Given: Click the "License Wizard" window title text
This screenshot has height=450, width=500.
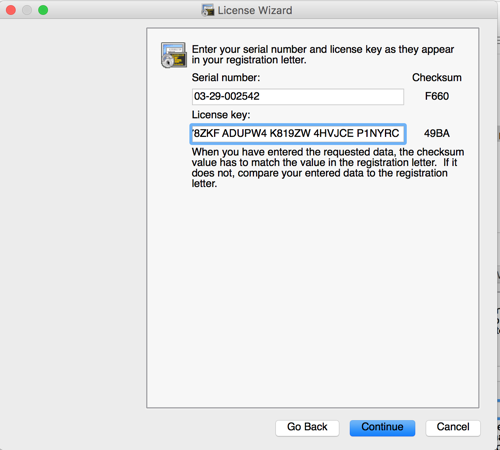Looking at the screenshot, I should [255, 10].
